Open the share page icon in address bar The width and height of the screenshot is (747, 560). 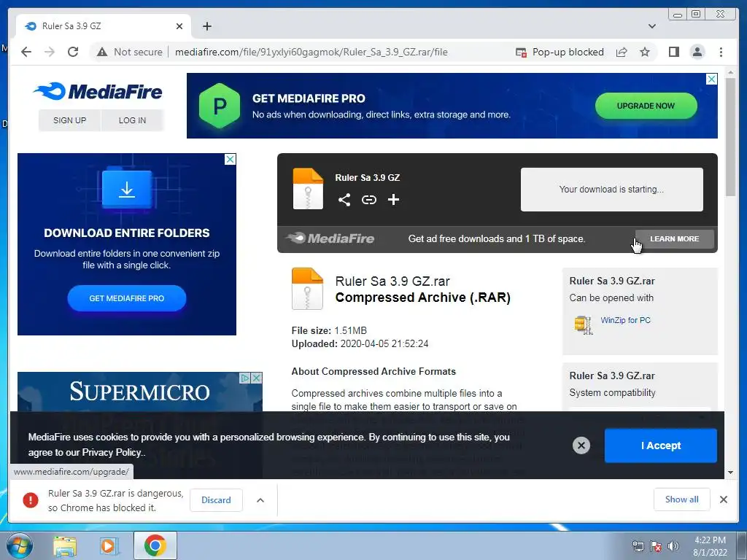[622, 52]
